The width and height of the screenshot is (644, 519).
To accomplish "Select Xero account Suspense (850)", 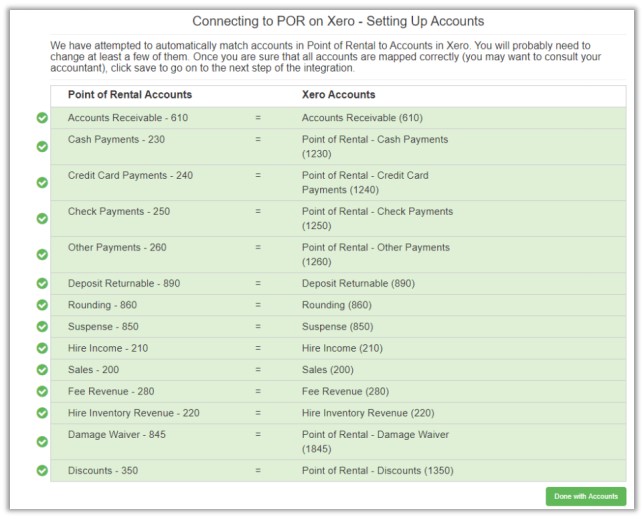I will pos(338,326).
